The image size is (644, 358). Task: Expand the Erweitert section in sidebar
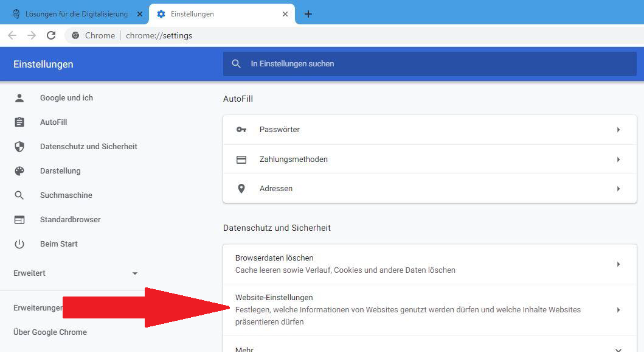(x=135, y=273)
